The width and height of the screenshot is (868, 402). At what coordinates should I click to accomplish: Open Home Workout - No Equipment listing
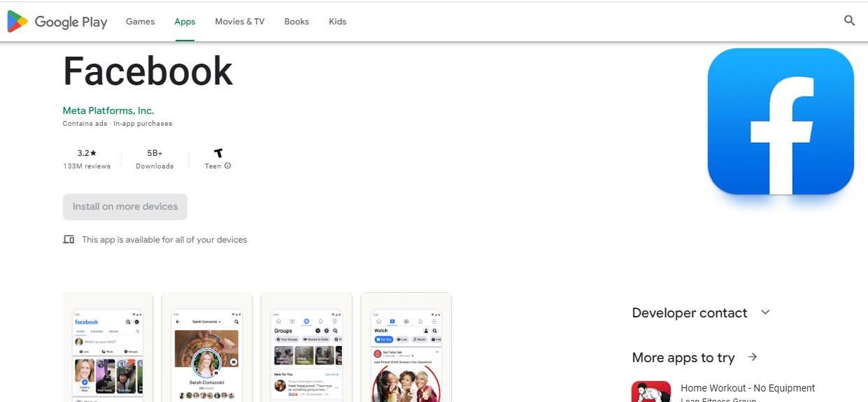[x=748, y=388]
